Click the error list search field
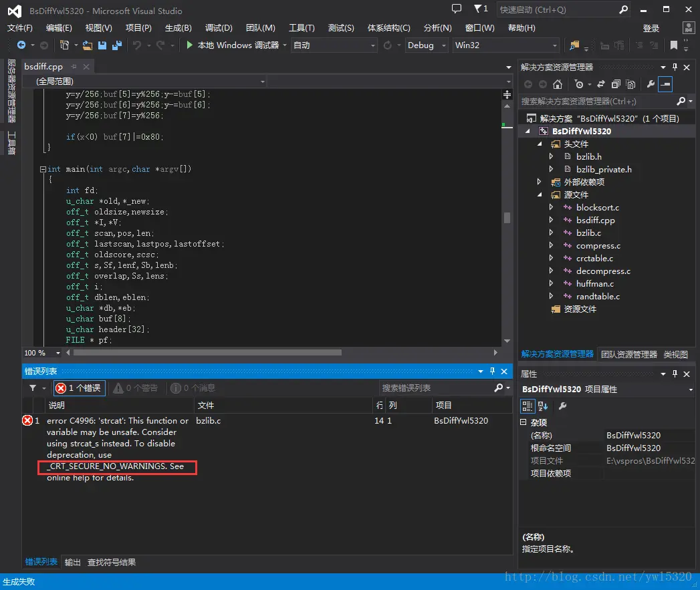The height and width of the screenshot is (590, 700). [436, 388]
